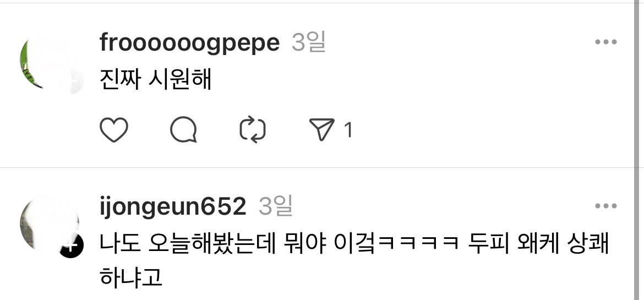The image size is (644, 300).
Task: Open more options for frooooogpepe comment
Action: click(x=606, y=42)
